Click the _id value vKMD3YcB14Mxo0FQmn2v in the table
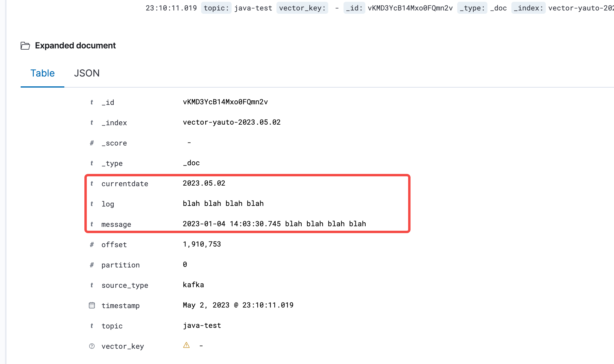The width and height of the screenshot is (614, 364). 225,102
